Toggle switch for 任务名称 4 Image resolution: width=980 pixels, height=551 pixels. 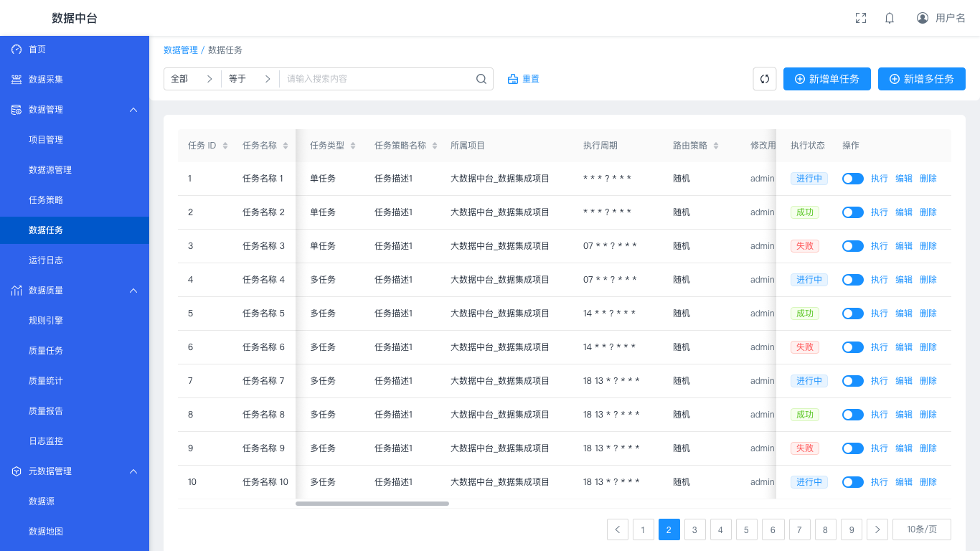coord(853,280)
